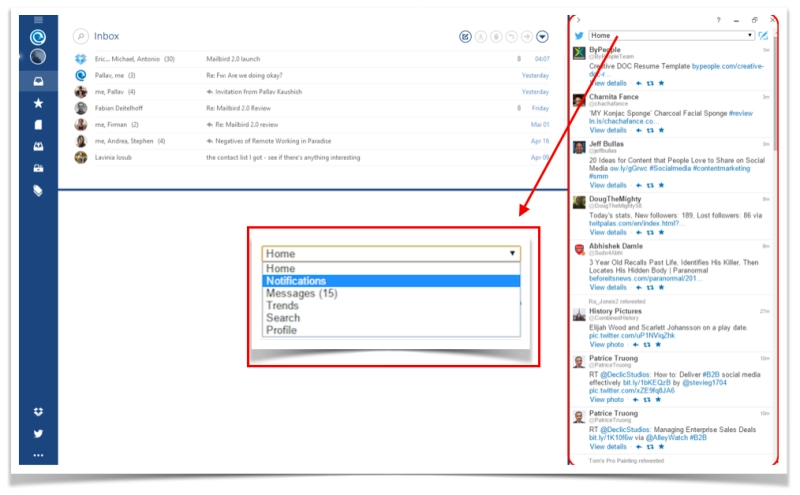Open the Drafts page icon in sidebar
The image size is (800, 495).
coord(38,125)
